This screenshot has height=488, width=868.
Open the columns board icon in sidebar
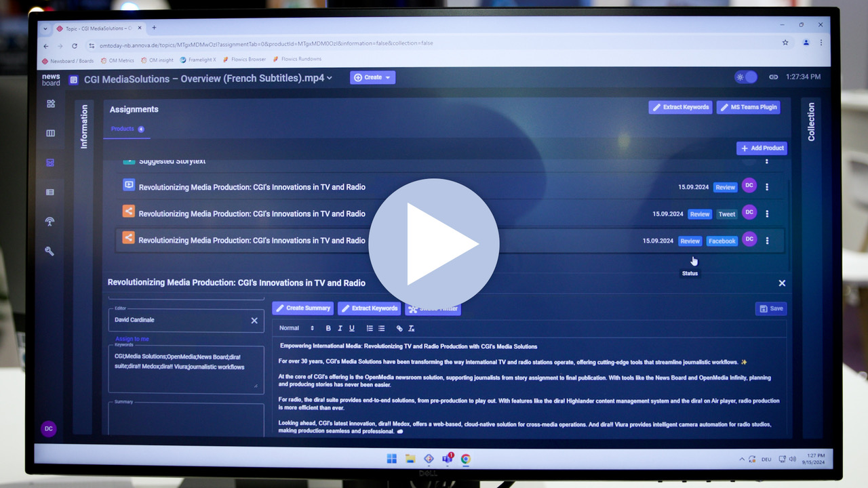pos(50,134)
